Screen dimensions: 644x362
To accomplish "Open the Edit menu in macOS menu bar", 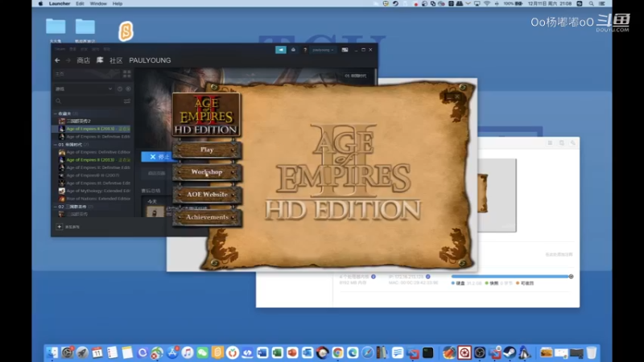I will pos(80,4).
